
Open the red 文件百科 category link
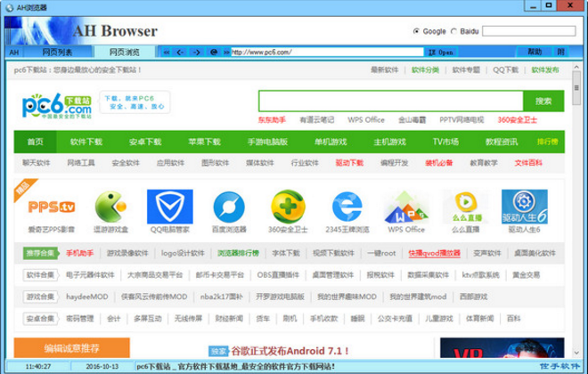point(528,163)
